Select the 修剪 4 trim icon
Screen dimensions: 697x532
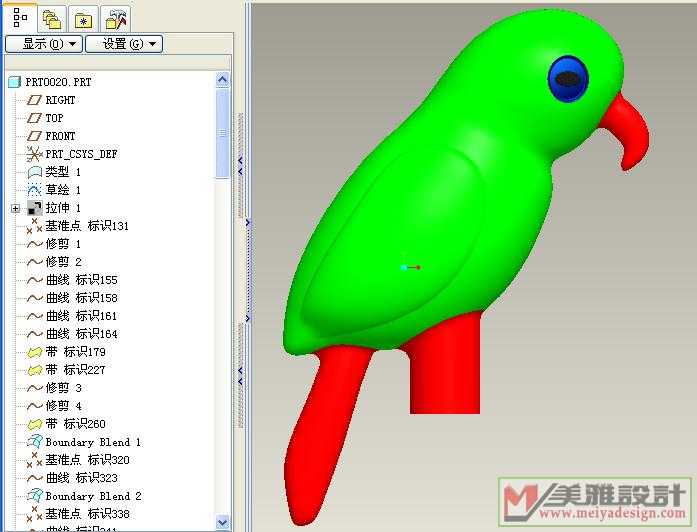(x=34, y=406)
